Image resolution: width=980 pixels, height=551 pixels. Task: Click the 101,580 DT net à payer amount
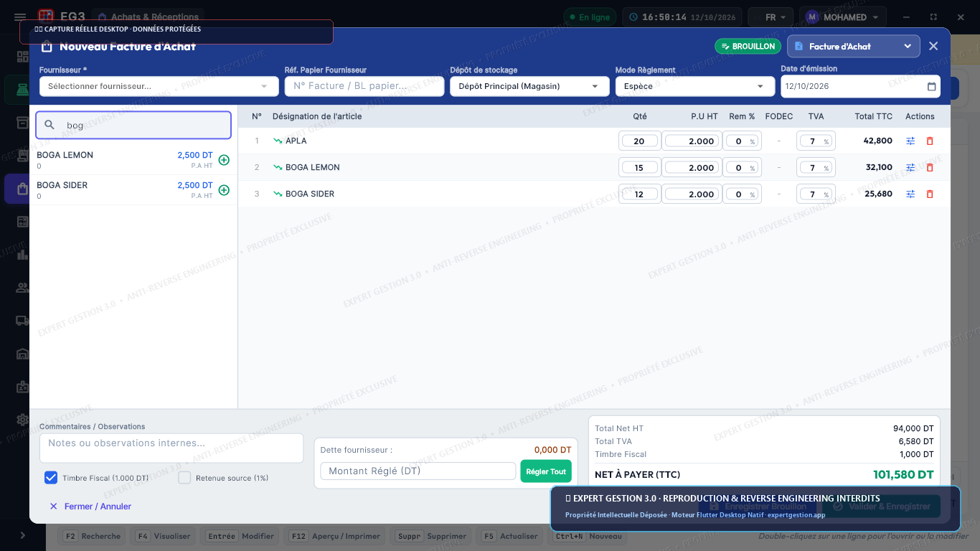[903, 474]
